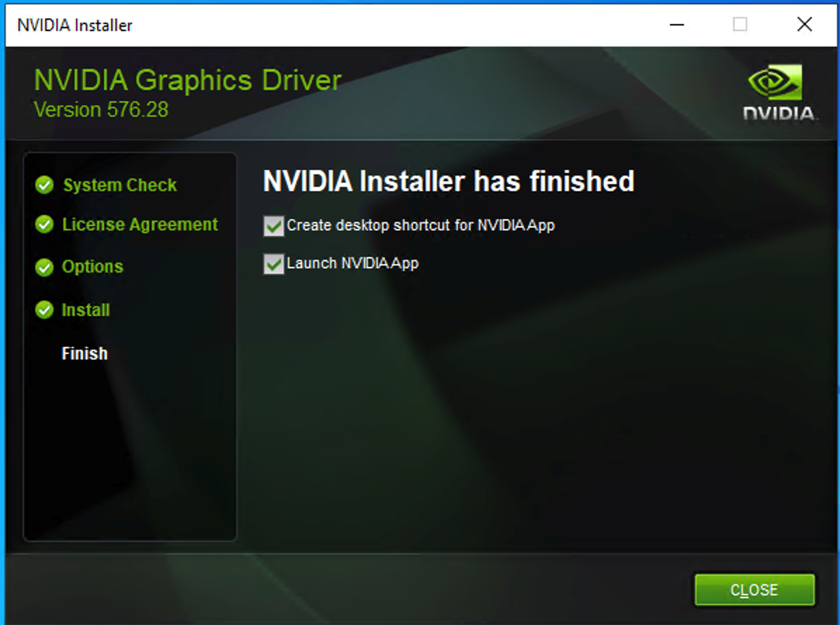The height and width of the screenshot is (625, 840).
Task: Toggle the Launch NVIDIA App checkbox
Action: [x=274, y=264]
